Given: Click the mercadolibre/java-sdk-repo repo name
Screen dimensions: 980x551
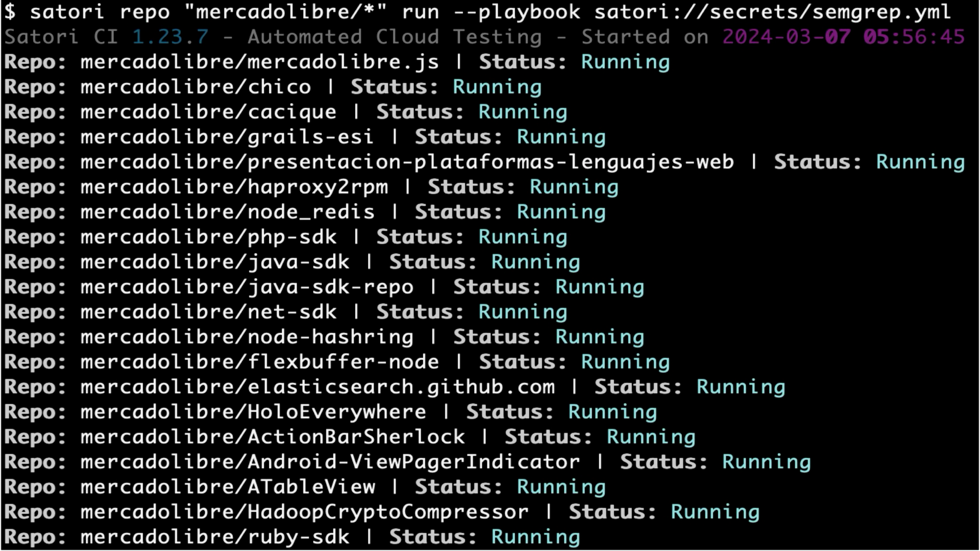Looking at the screenshot, I should click(247, 287).
